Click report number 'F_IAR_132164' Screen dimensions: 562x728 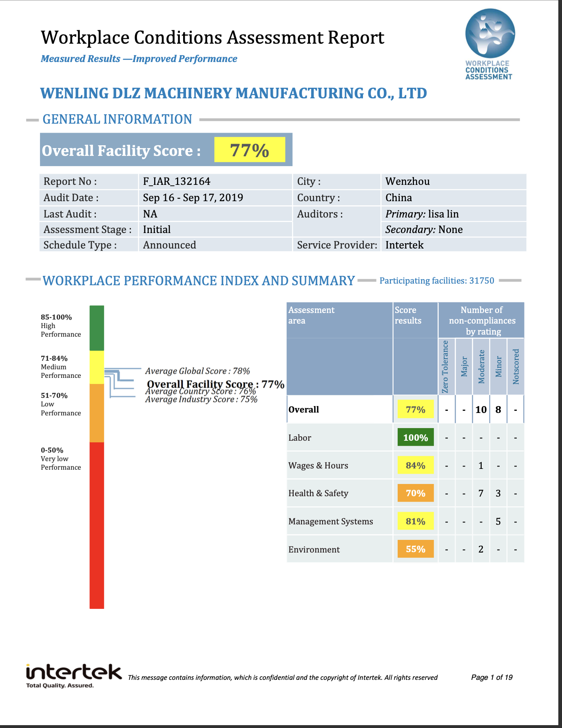click(x=177, y=181)
